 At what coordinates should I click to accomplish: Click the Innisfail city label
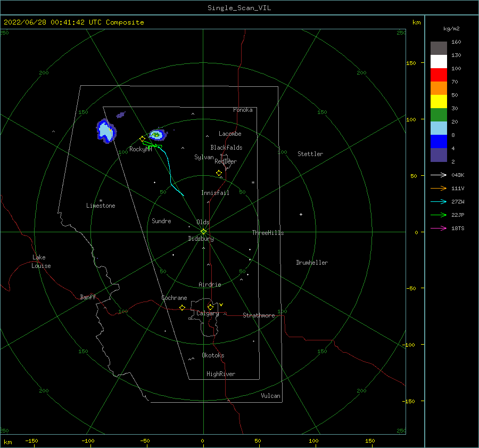click(215, 193)
